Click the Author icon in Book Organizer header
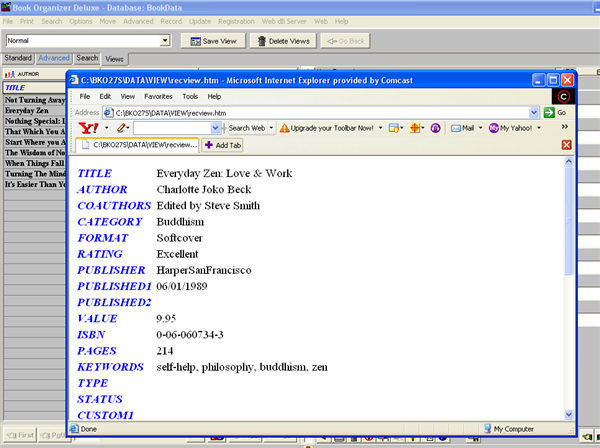This screenshot has width=600, height=448. (10, 74)
